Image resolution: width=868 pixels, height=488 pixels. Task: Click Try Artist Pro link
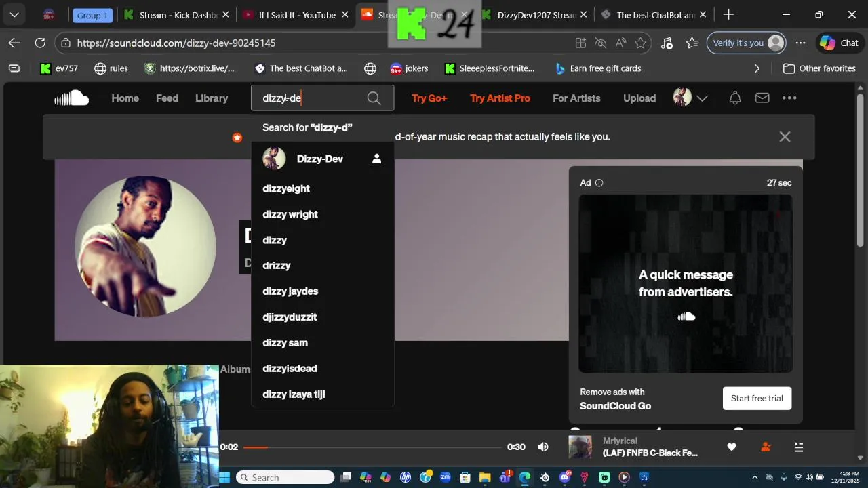[500, 98]
